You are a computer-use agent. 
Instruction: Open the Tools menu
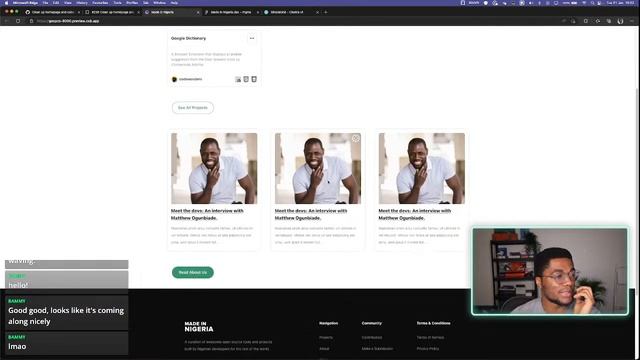tap(118, 3)
